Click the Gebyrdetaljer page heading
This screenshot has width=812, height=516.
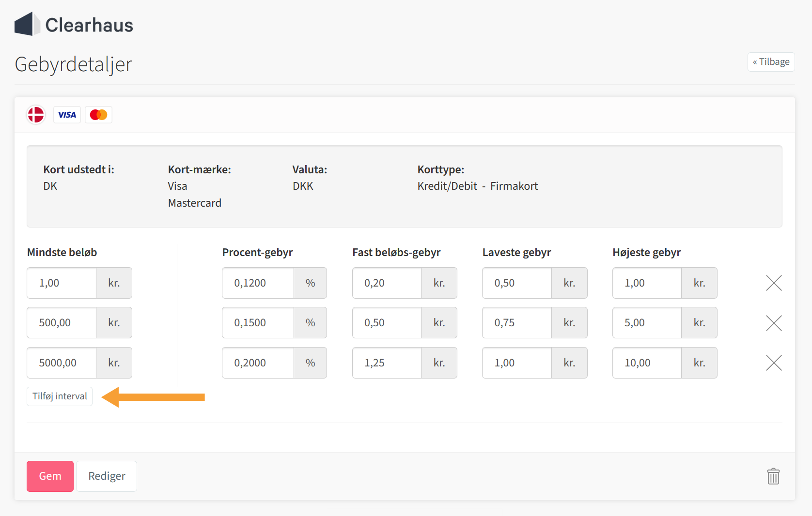coord(73,64)
